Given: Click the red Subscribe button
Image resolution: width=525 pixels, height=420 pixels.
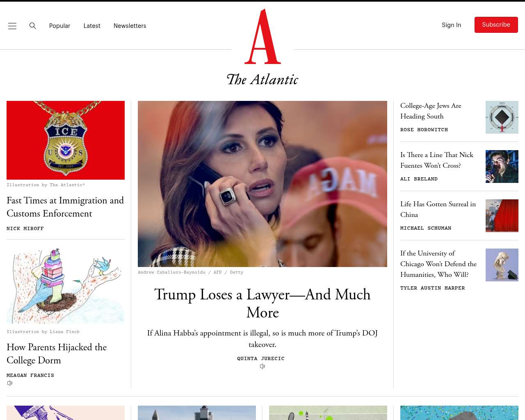Looking at the screenshot, I should (496, 25).
